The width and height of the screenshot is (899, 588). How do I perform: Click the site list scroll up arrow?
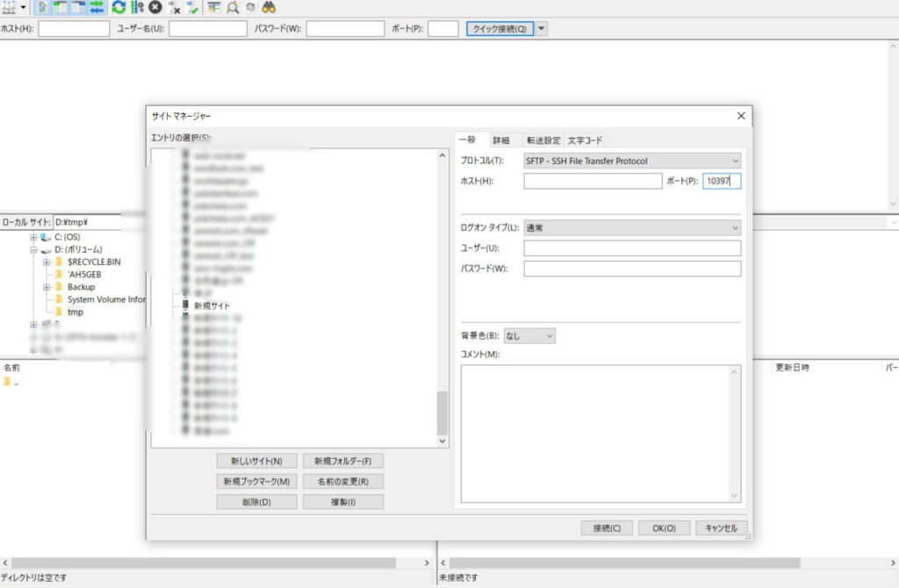[442, 155]
